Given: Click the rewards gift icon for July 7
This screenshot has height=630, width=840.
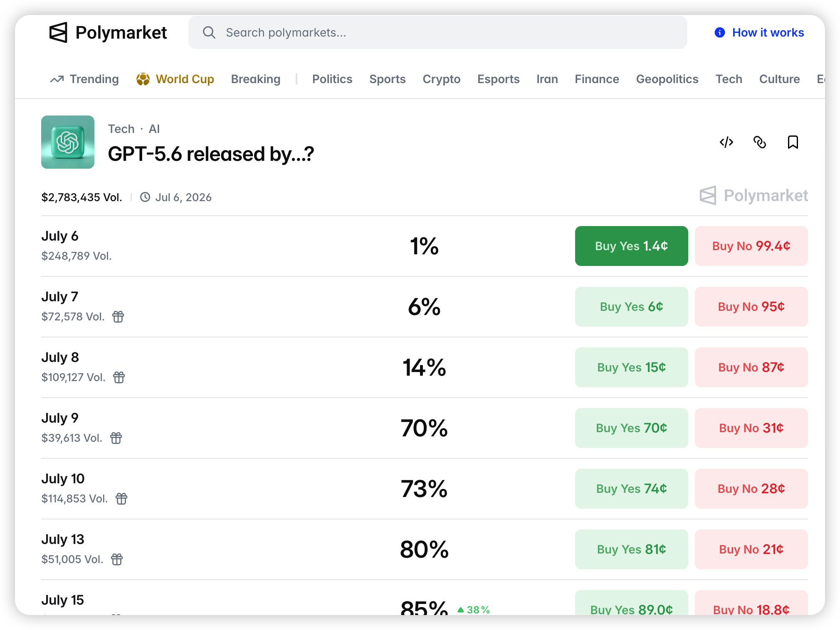Looking at the screenshot, I should click(x=118, y=317).
